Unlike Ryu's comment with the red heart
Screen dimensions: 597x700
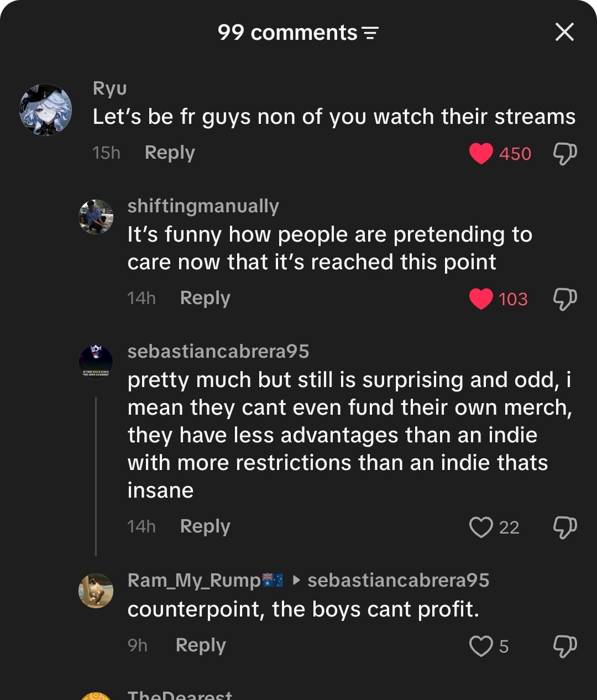pos(481,153)
